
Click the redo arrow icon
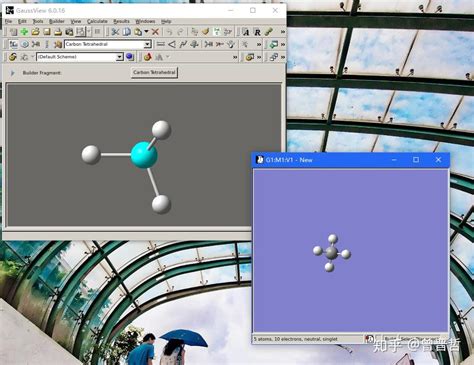[180, 32]
